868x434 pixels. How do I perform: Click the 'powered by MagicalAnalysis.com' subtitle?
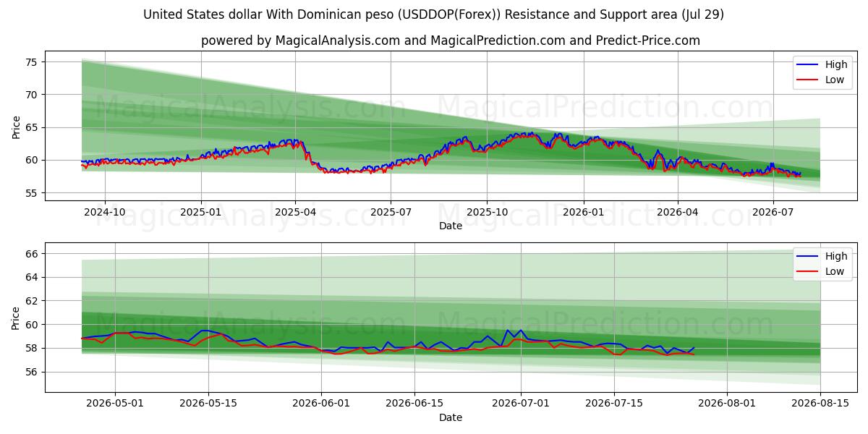coord(450,41)
